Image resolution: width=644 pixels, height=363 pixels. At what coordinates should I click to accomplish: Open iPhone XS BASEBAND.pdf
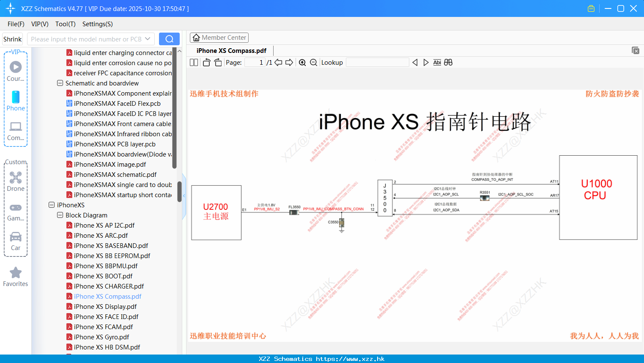pos(111,246)
